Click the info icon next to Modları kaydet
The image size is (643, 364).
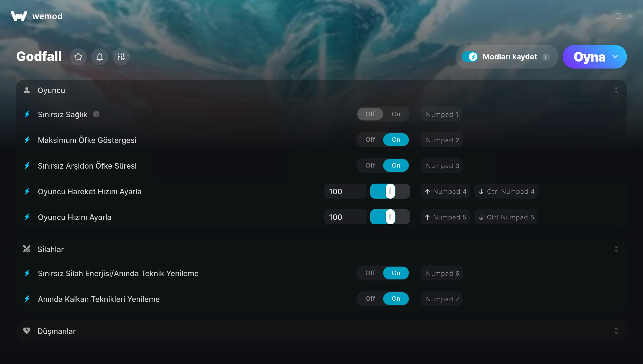[x=546, y=57]
